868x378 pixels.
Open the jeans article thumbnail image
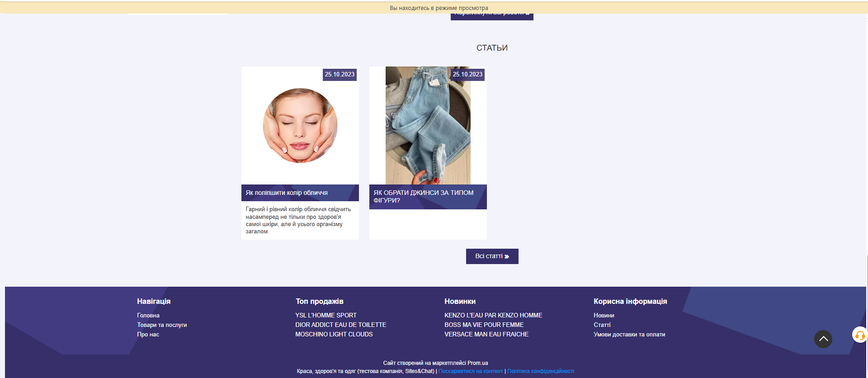[428, 126]
